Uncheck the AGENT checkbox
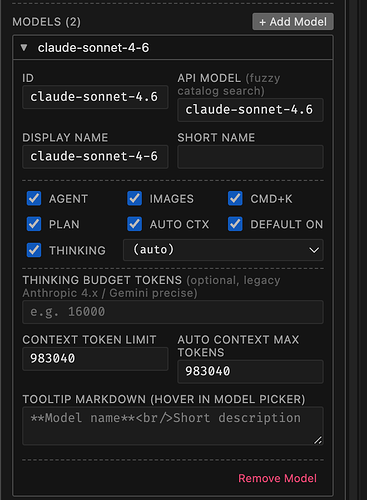 34,198
